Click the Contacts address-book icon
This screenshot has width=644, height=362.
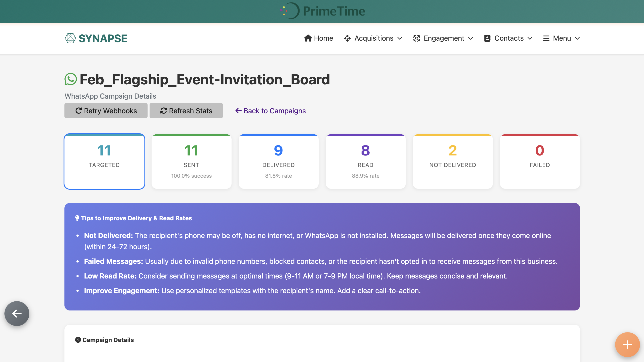point(487,38)
